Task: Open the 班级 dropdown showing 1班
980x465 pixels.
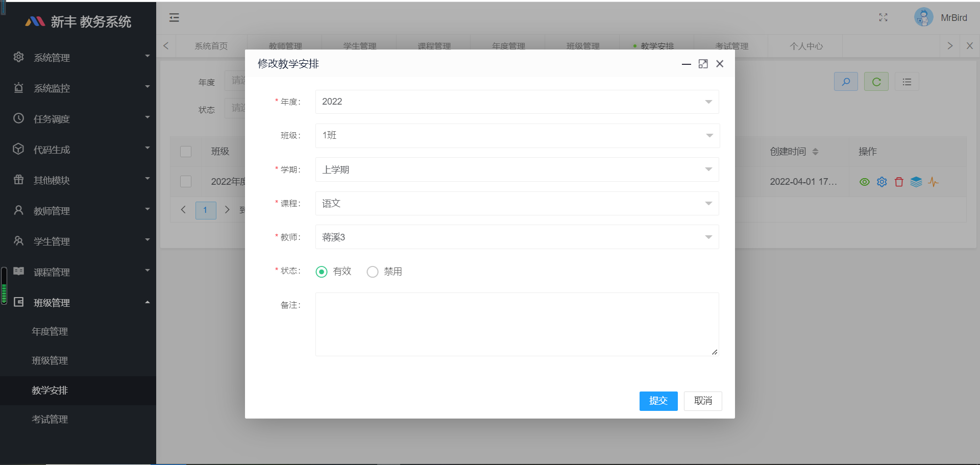Action: [517, 135]
